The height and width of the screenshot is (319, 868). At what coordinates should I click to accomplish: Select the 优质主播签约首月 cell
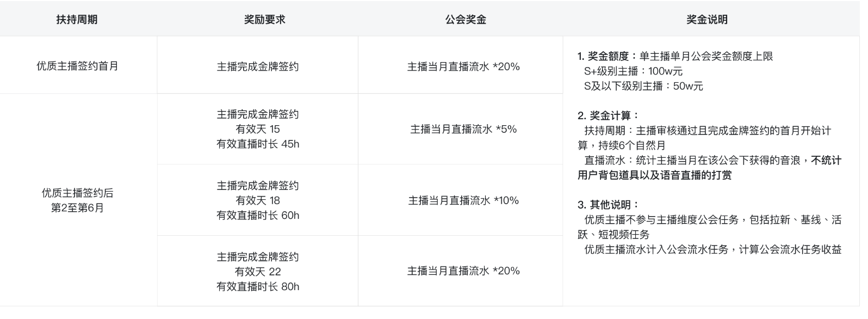pyautogui.click(x=77, y=66)
